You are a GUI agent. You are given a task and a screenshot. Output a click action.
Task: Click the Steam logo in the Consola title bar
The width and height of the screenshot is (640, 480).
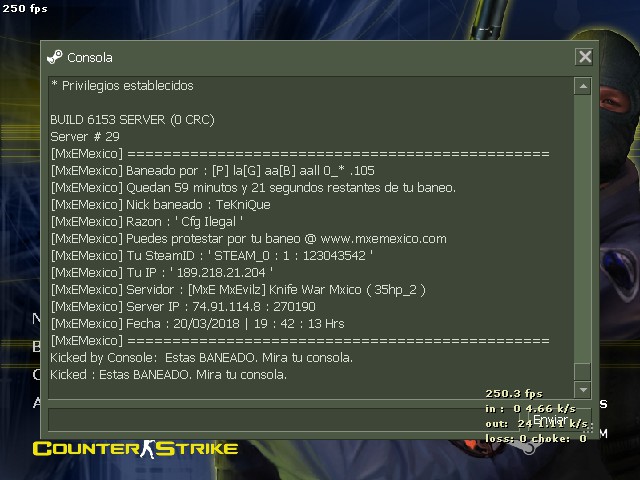pyautogui.click(x=55, y=57)
